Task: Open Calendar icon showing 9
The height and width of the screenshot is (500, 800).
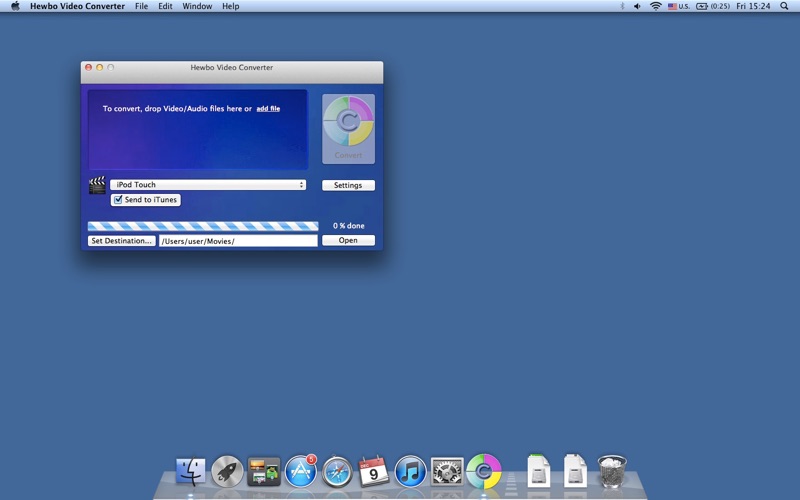Action: [x=373, y=471]
